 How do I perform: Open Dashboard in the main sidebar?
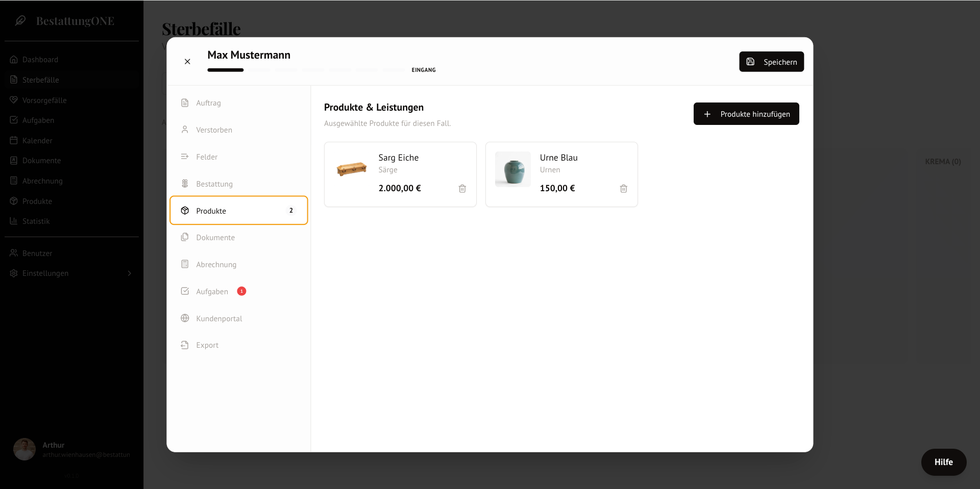[71, 60]
